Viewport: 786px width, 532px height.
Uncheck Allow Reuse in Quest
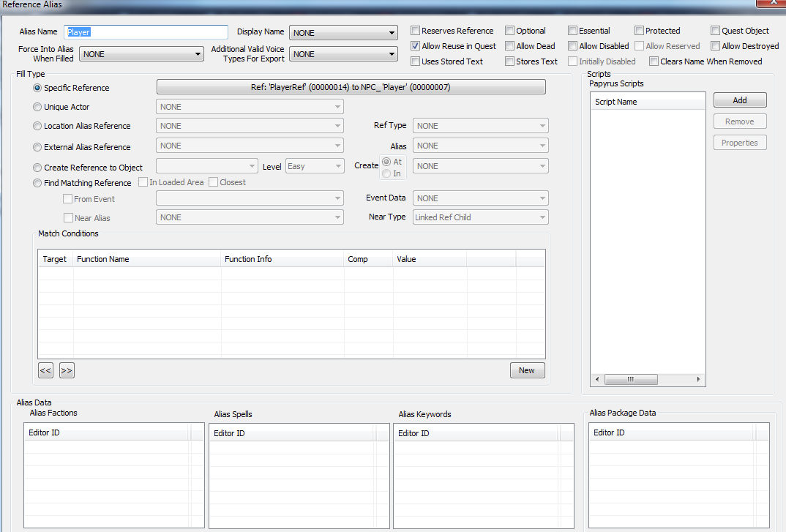(415, 46)
